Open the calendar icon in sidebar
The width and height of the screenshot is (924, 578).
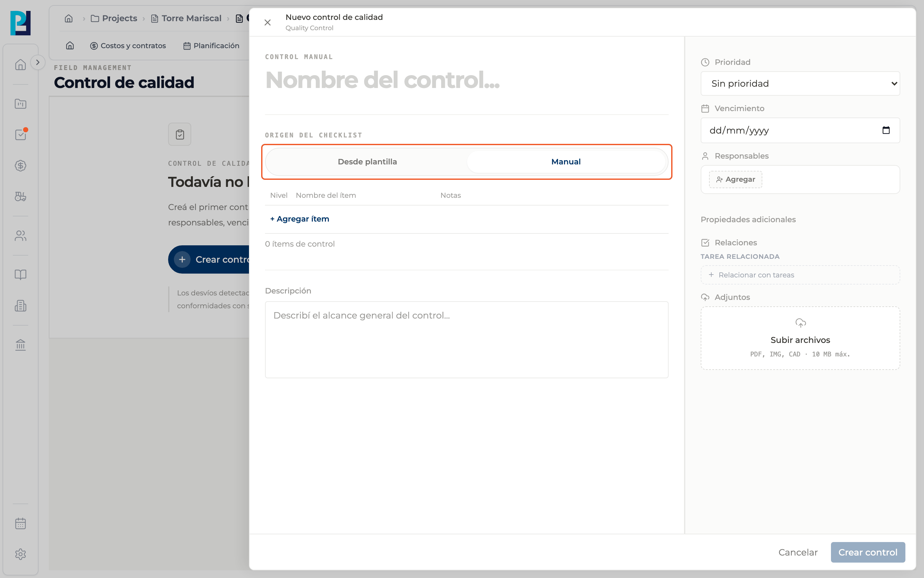pos(21,523)
